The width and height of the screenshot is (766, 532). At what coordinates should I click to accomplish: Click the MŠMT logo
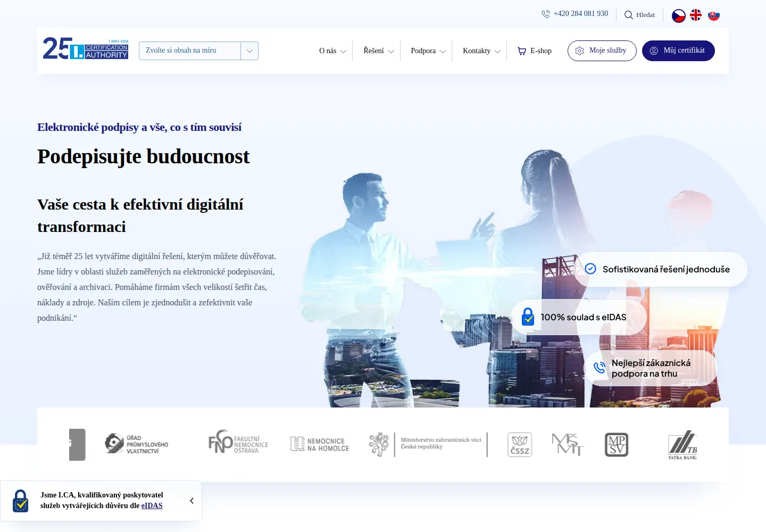[x=568, y=444]
